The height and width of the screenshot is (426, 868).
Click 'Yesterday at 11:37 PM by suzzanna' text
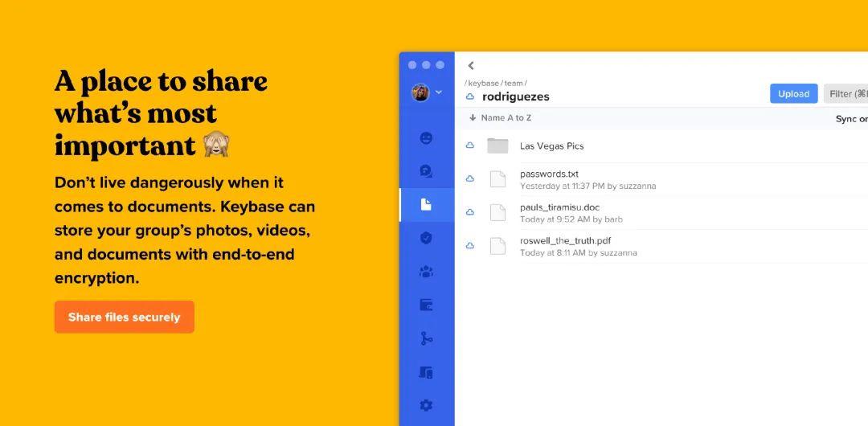(x=588, y=186)
